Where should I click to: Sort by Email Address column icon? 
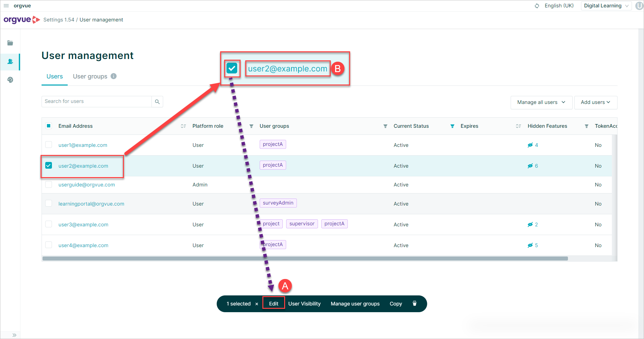183,126
